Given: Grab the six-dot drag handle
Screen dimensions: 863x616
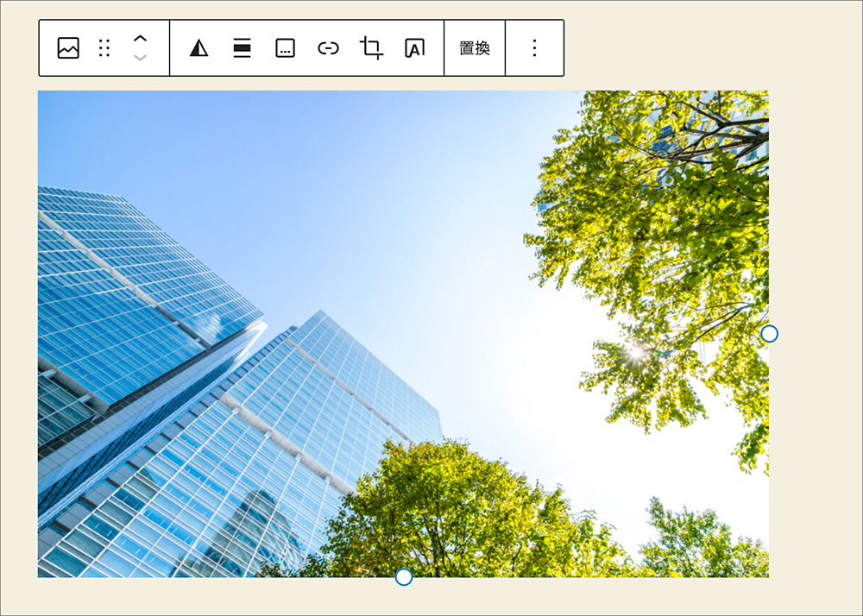Looking at the screenshot, I should pyautogui.click(x=104, y=48).
